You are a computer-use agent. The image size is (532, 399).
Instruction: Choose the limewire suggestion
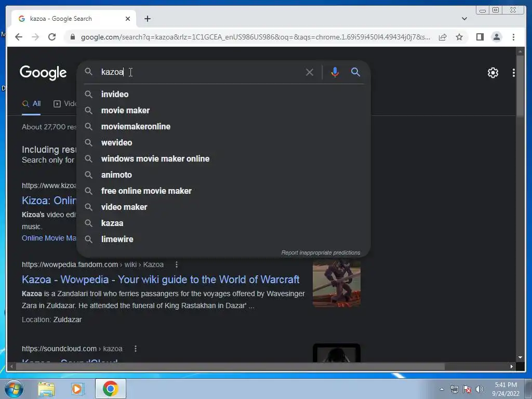[223, 239]
